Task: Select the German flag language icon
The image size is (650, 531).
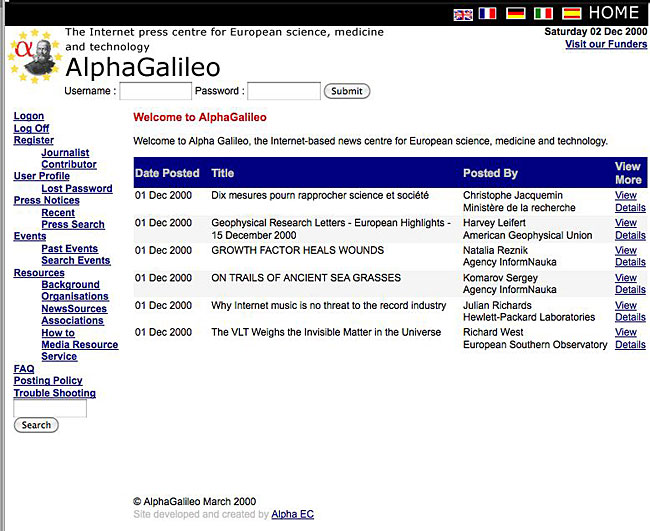Action: pos(516,13)
